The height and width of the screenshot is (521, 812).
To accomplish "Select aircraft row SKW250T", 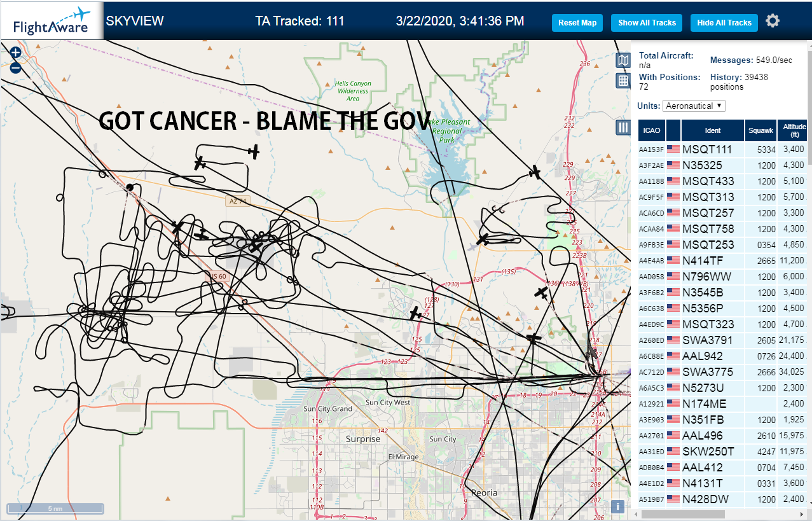I will coord(723,452).
